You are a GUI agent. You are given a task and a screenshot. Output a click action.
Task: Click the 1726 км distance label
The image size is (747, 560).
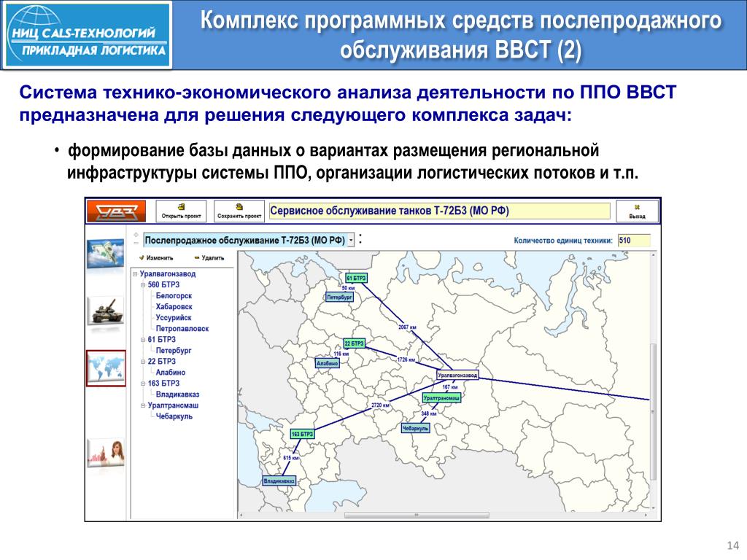(406, 359)
